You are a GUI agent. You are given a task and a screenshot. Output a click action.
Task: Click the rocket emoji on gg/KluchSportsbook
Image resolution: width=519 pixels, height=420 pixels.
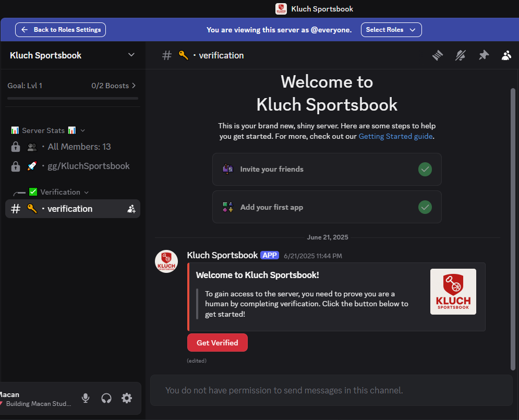[32, 166]
